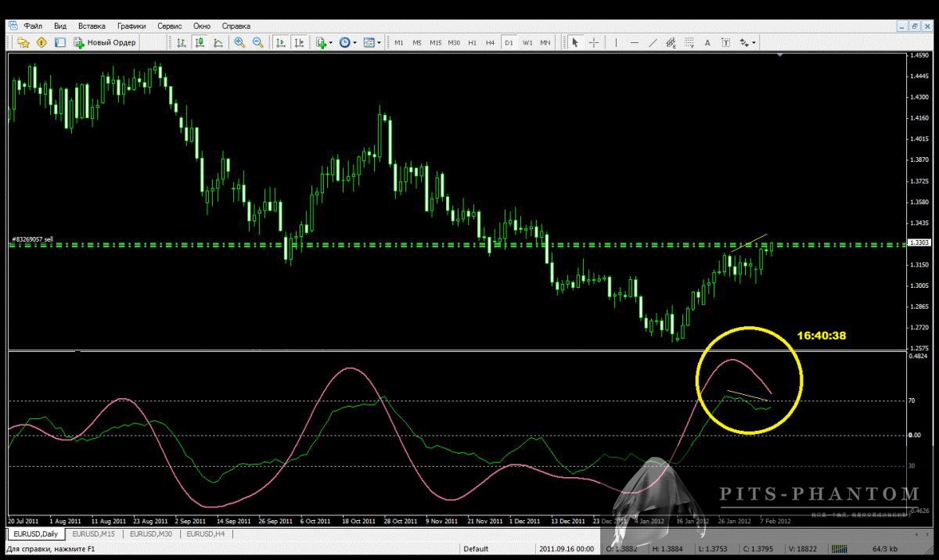The image size is (939, 560).
Task: Select the MN timeframe
Action: pos(545,42)
